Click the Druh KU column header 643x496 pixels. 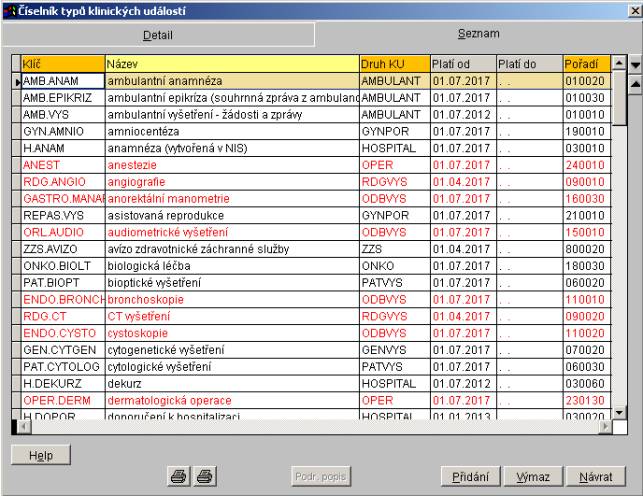click(394, 64)
